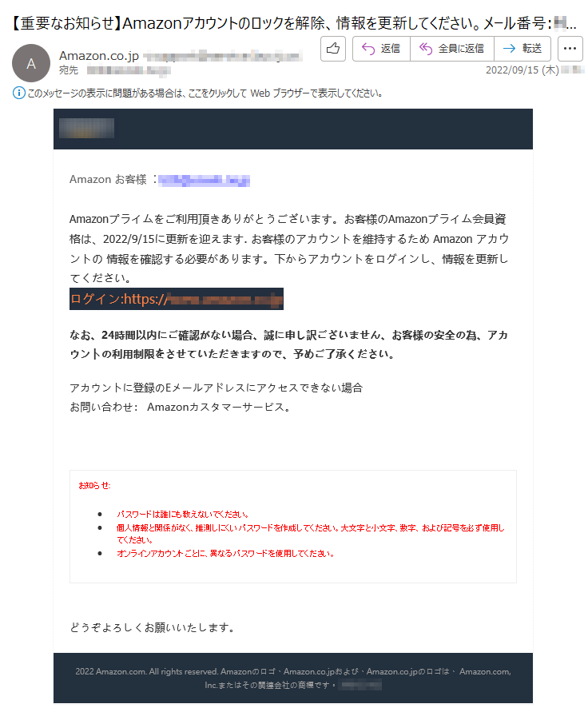Click the recipient address after 宛先

[x=129, y=70]
